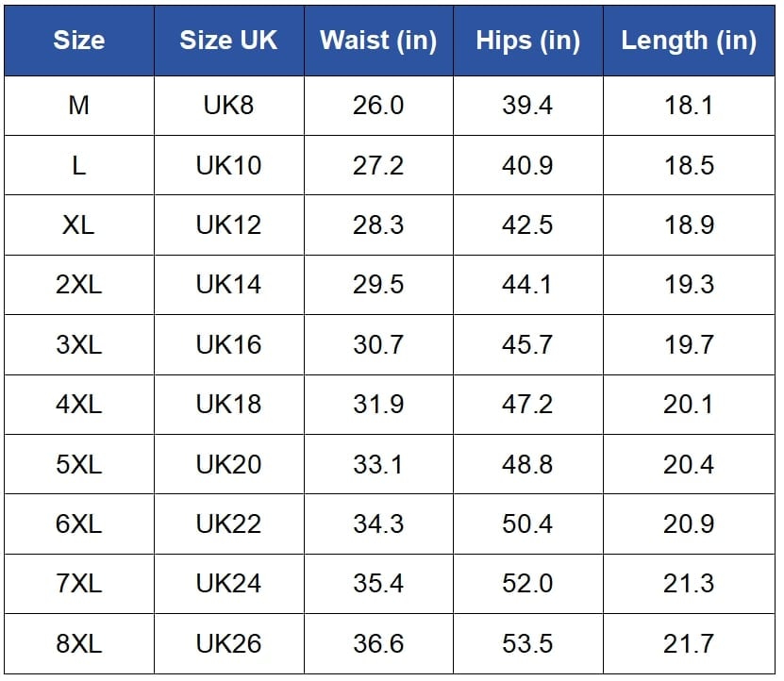Click the Waist (in) header cell
The image size is (784, 681).
[x=378, y=41]
